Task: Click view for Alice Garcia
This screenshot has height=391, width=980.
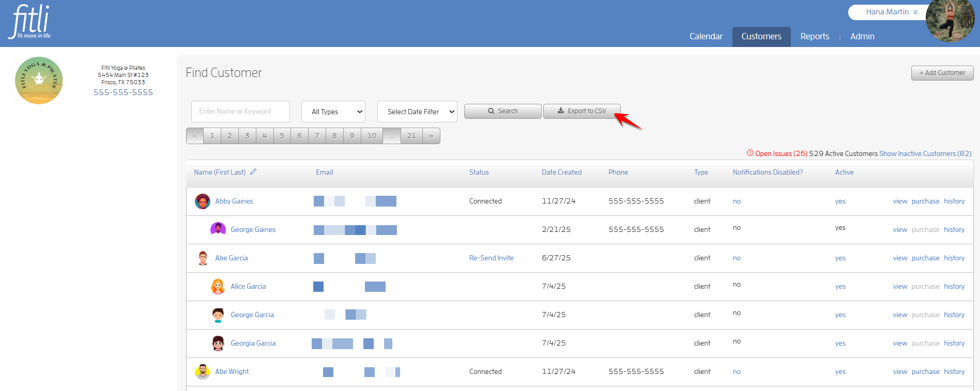Action: click(x=900, y=287)
